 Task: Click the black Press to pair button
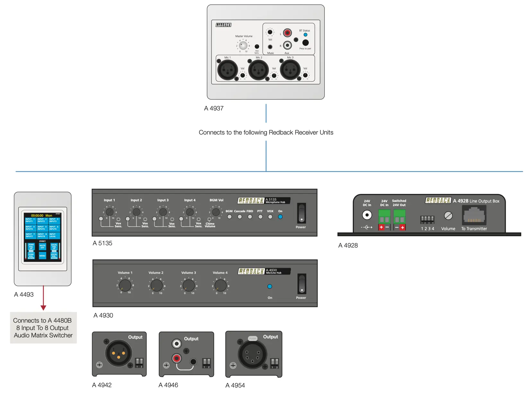point(305,42)
